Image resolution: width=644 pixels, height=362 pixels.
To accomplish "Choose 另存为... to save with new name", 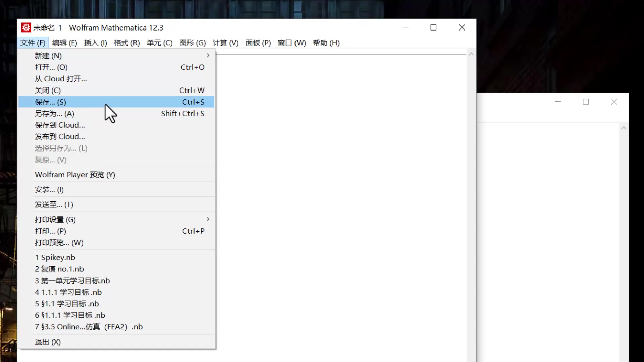I will [54, 113].
